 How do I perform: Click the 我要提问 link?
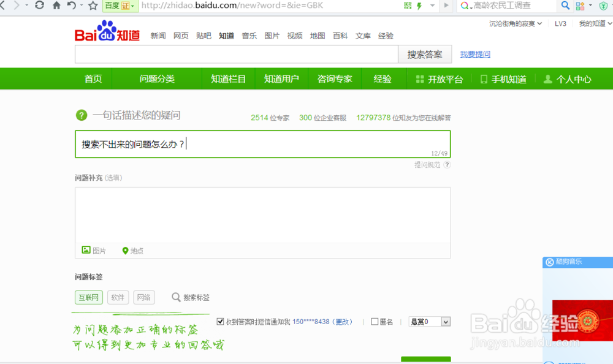point(475,55)
